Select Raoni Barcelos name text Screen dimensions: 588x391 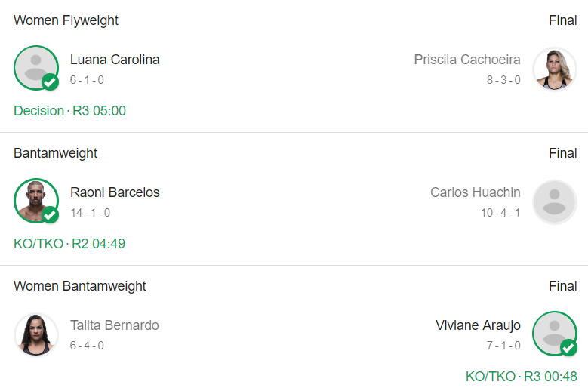pyautogui.click(x=115, y=192)
